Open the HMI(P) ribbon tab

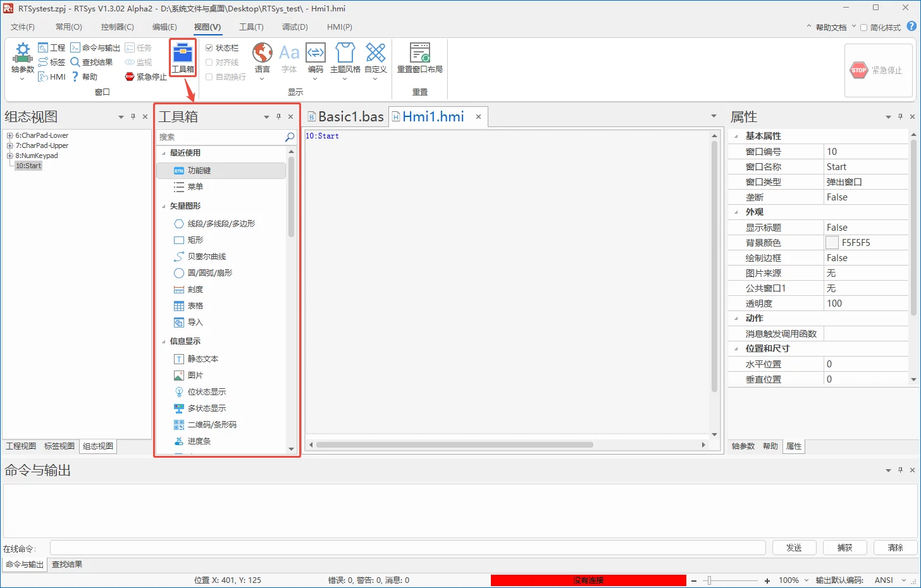(340, 27)
